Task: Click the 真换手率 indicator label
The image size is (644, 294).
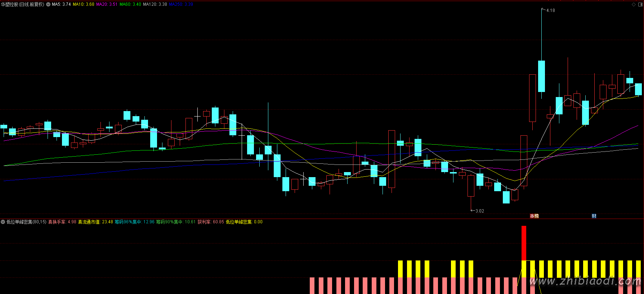Action: (62, 222)
